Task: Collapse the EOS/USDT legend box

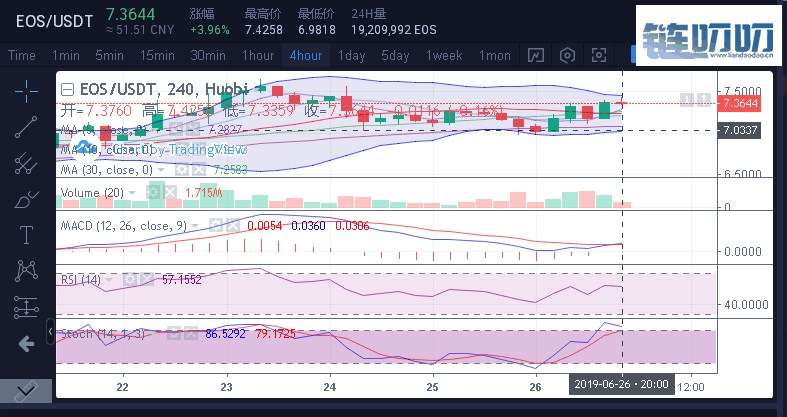Action: click(68, 88)
